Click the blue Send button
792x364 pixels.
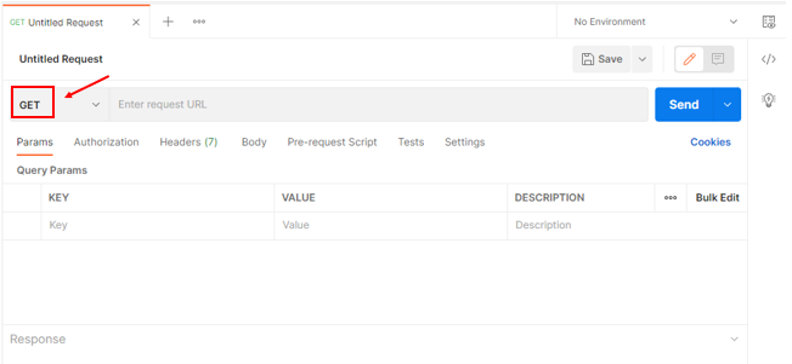click(x=684, y=105)
